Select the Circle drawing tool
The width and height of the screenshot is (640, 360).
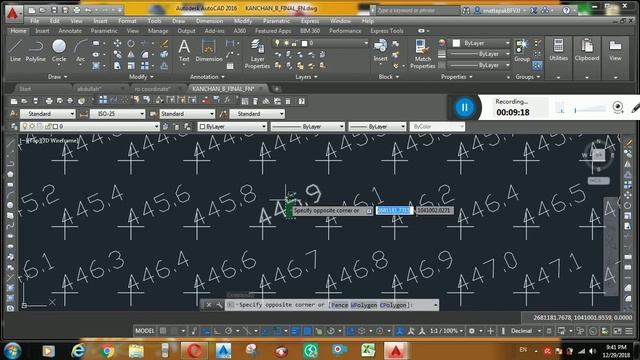tap(59, 51)
